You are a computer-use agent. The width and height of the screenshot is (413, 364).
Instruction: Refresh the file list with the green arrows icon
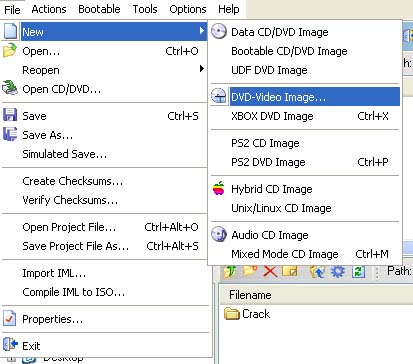tap(358, 272)
